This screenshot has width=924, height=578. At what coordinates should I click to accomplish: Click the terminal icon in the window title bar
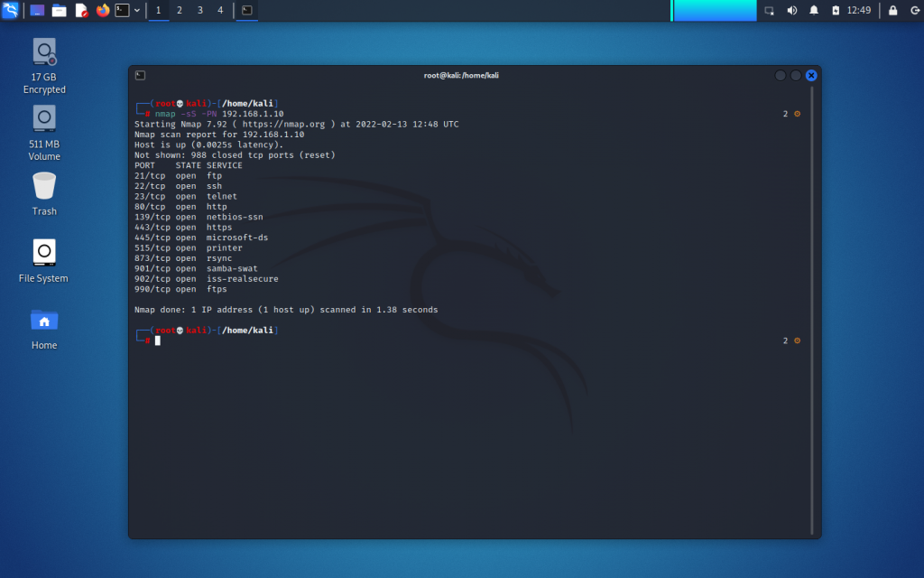(139, 76)
